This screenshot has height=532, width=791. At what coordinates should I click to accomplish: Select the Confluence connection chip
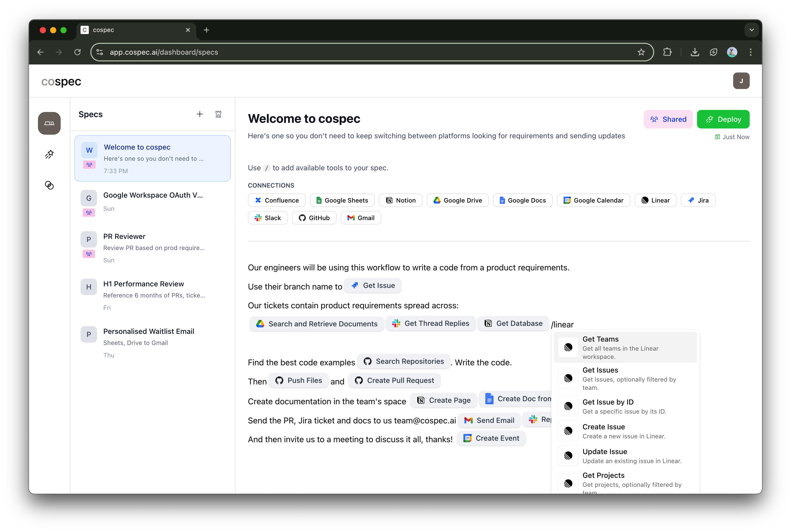tap(276, 200)
